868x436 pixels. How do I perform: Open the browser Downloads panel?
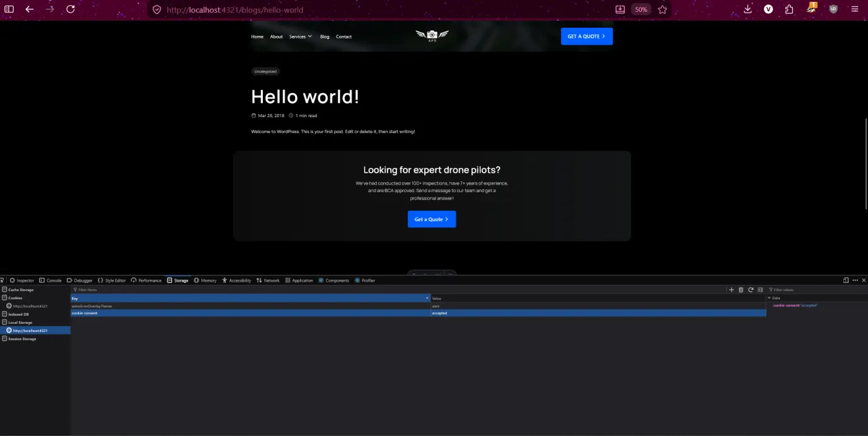coord(748,9)
